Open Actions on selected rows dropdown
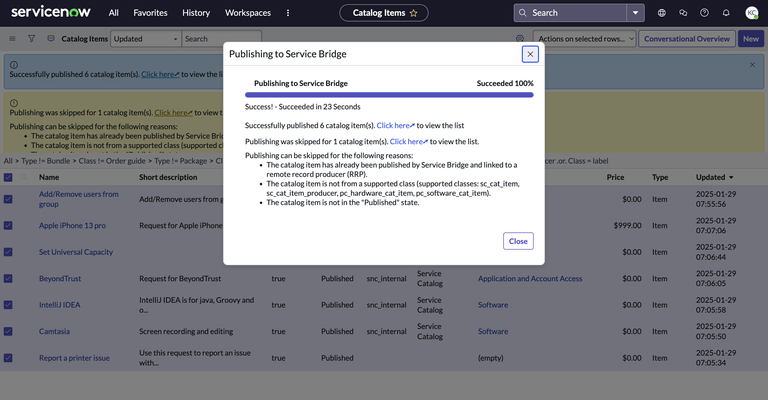Viewport: 768px width, 400px height. [585, 39]
